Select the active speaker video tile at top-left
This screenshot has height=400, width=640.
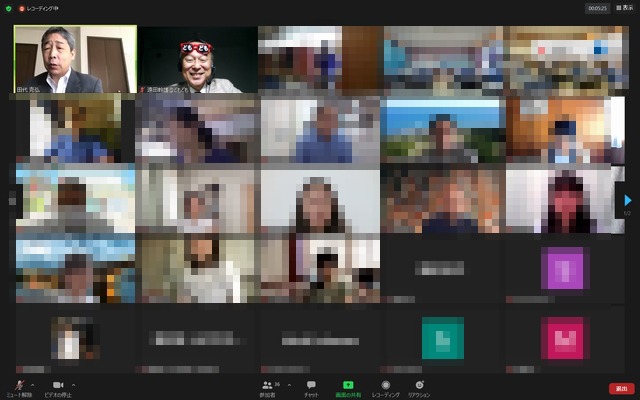pyautogui.click(x=75, y=59)
